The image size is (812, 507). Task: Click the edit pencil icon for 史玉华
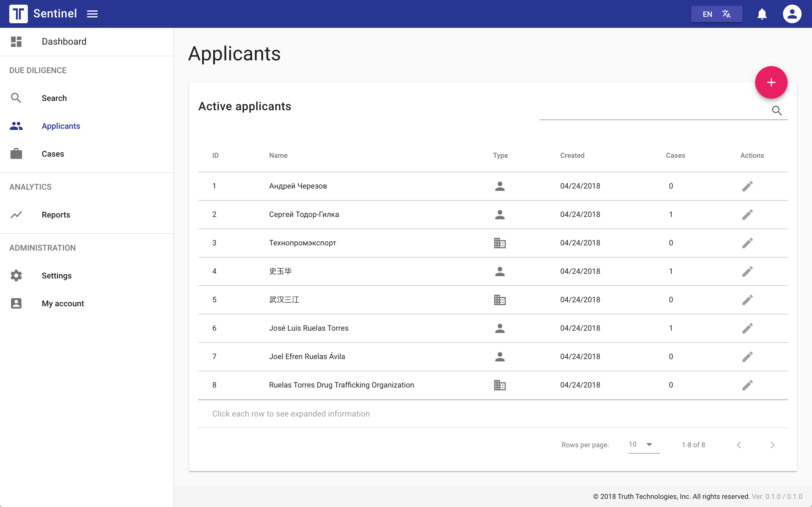coord(747,270)
